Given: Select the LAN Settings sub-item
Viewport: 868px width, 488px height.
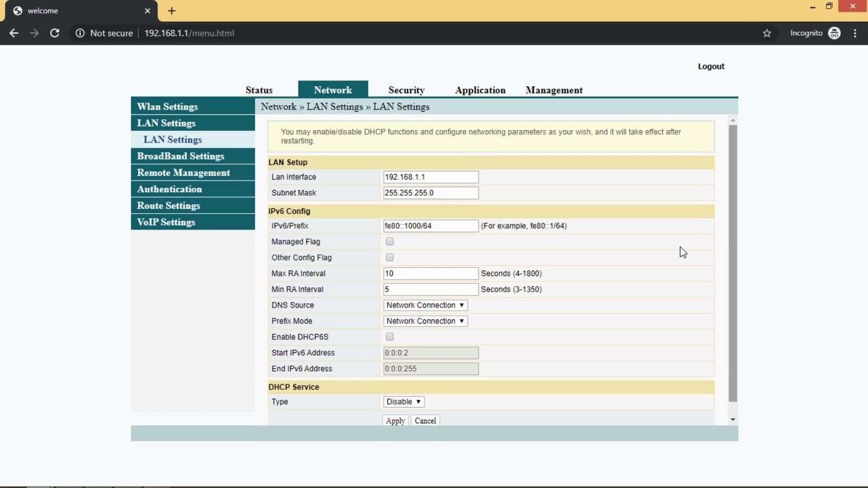Looking at the screenshot, I should pyautogui.click(x=193, y=139).
